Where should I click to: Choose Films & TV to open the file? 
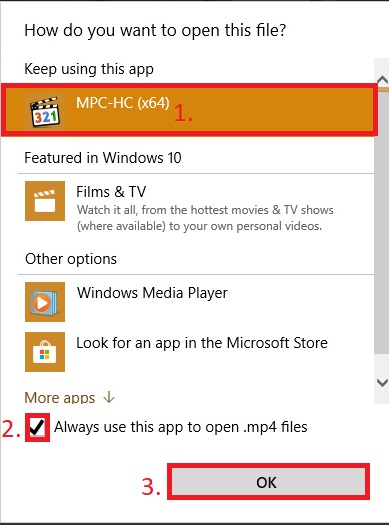111,192
